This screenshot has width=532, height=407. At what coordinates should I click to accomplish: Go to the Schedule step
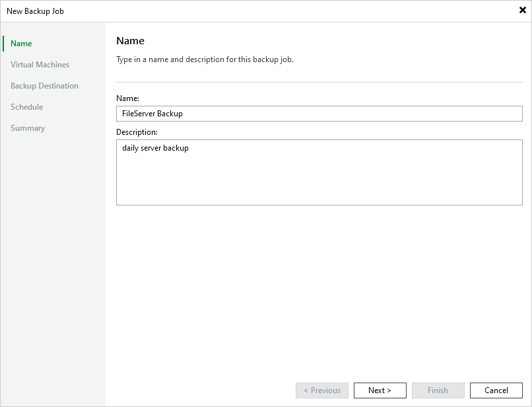(27, 106)
